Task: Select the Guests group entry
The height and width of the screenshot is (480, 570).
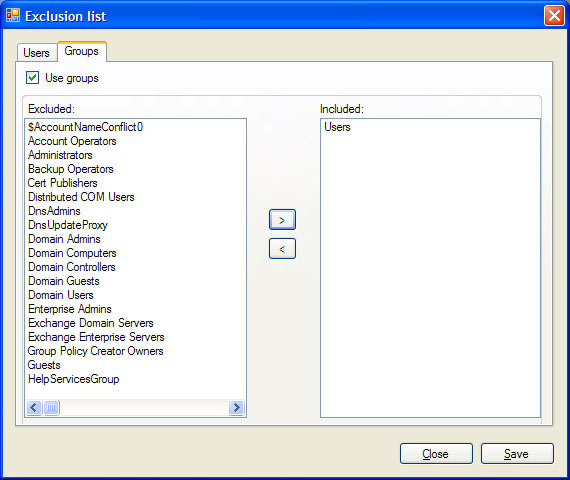Action: click(44, 365)
